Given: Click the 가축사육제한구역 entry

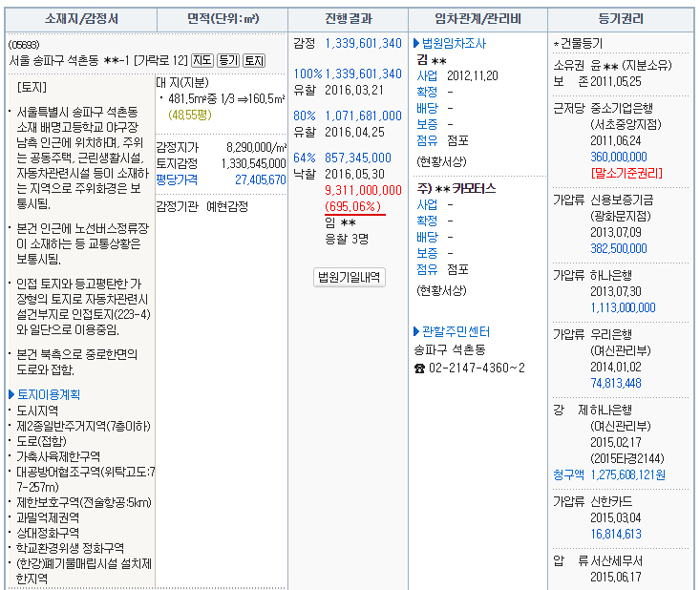Looking at the screenshot, I should [x=58, y=456].
